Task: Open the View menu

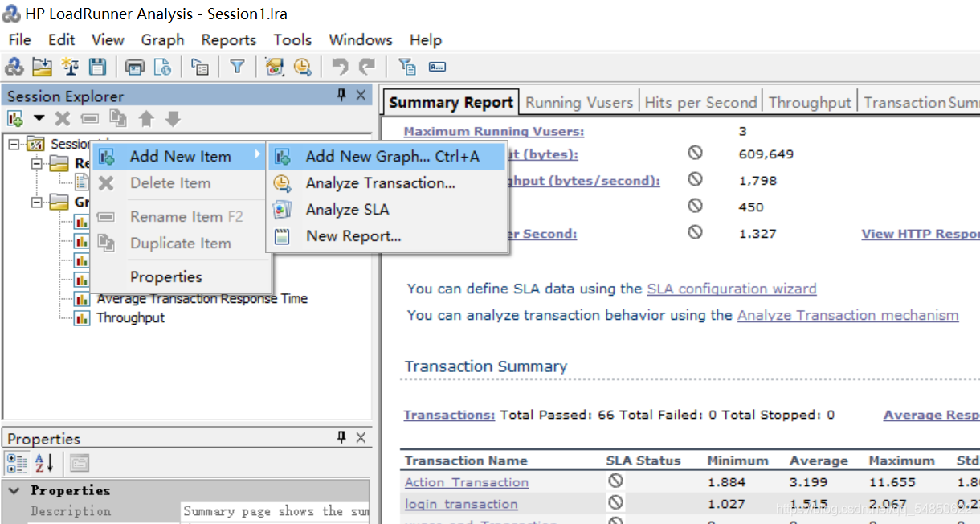Action: (108, 39)
